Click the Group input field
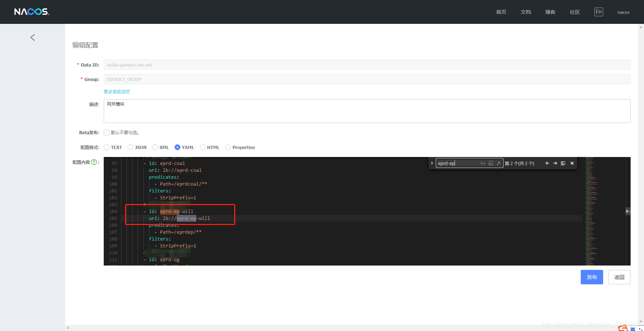 point(367,79)
